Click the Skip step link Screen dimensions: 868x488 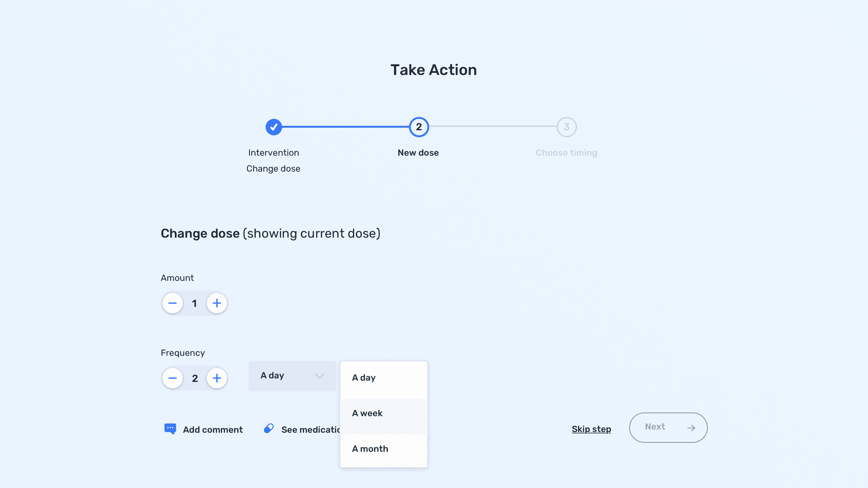(591, 429)
